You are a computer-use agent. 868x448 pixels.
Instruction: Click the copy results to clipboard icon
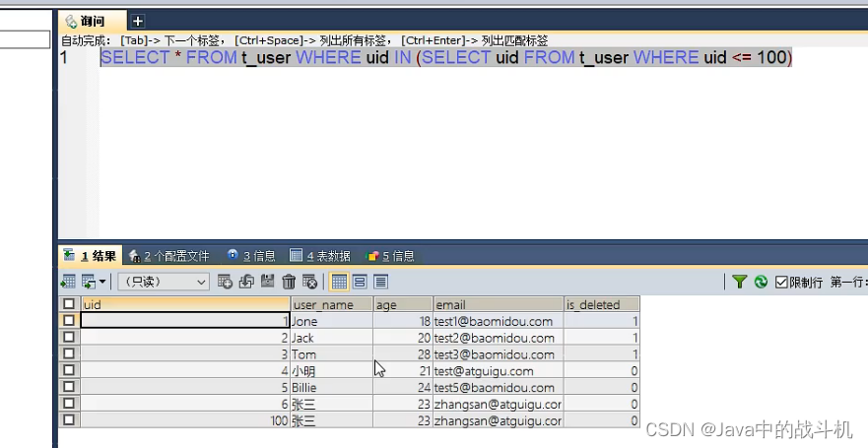pyautogui.click(x=89, y=282)
